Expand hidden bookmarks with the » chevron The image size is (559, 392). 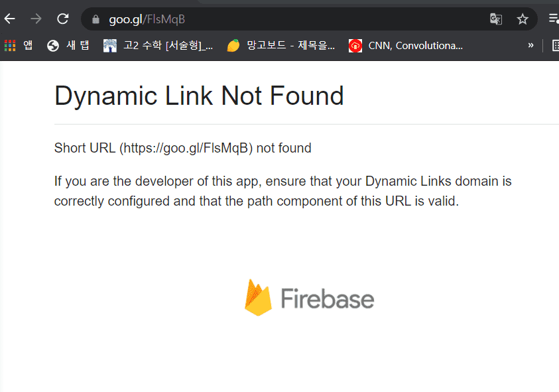(530, 45)
